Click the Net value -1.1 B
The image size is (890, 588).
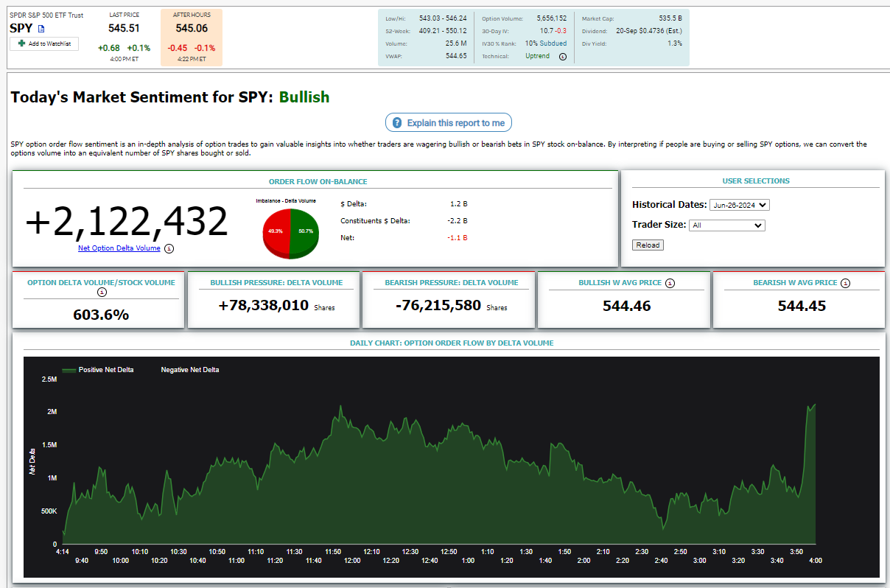tap(458, 238)
